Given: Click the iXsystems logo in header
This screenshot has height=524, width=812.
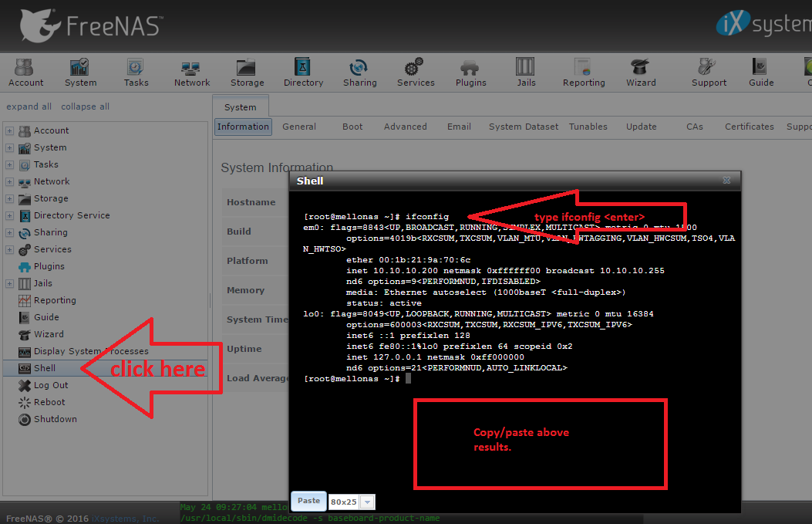Looking at the screenshot, I should (764, 23).
